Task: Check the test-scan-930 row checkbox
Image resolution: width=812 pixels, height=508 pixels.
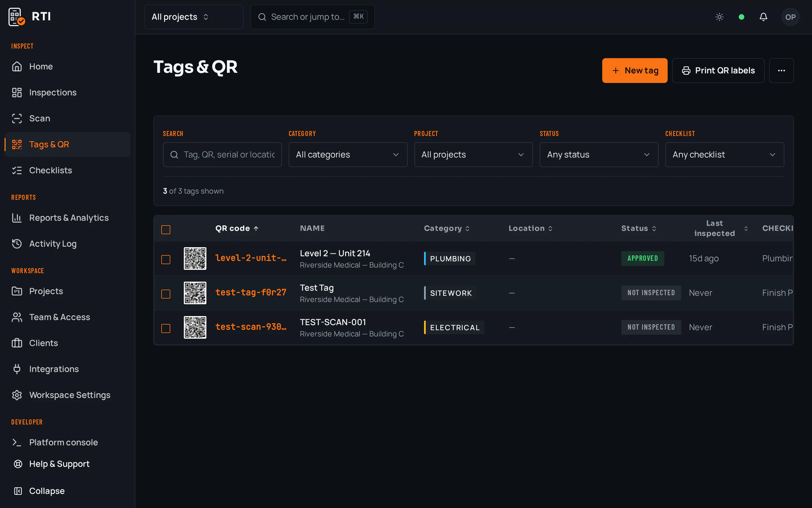Action: click(166, 328)
